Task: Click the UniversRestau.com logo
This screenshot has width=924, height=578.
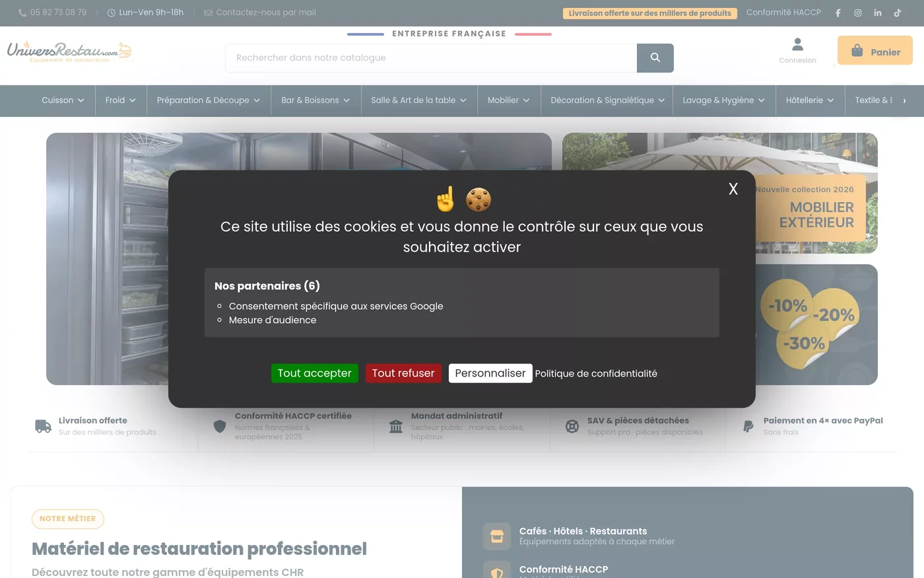Action: point(69,52)
